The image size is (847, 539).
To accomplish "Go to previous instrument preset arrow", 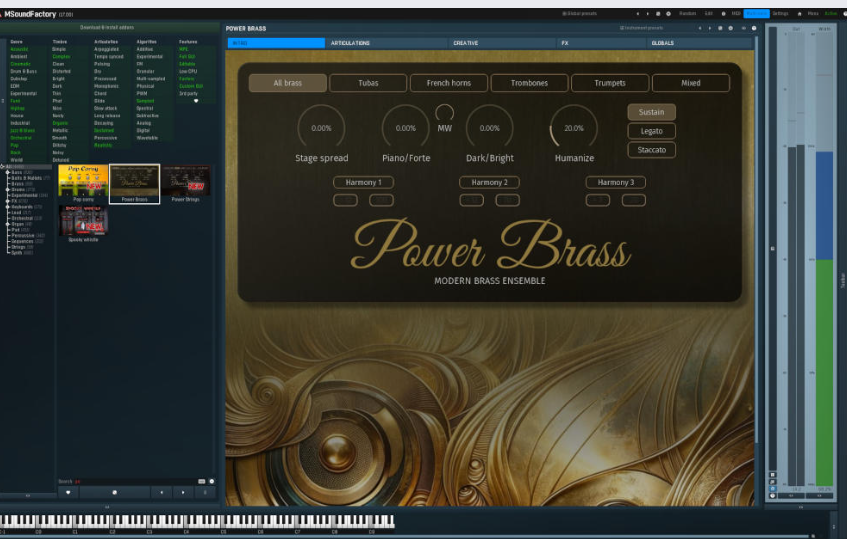I will click(x=700, y=28).
